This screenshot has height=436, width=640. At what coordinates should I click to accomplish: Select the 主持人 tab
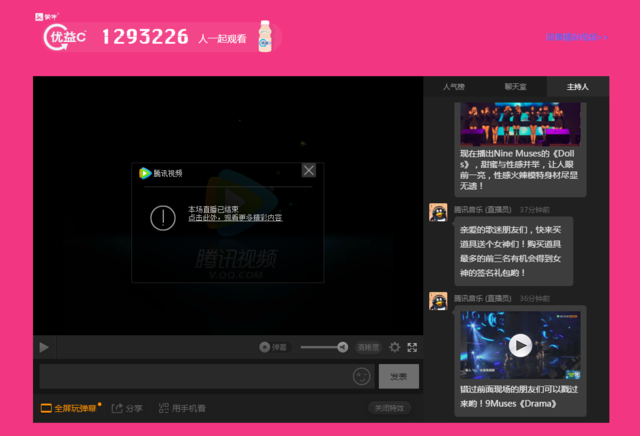click(578, 87)
